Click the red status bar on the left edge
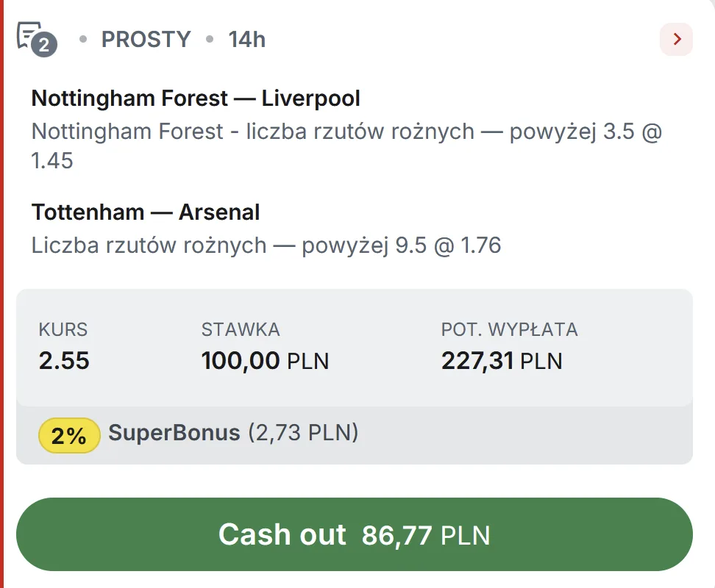The image size is (715, 588). point(4,294)
